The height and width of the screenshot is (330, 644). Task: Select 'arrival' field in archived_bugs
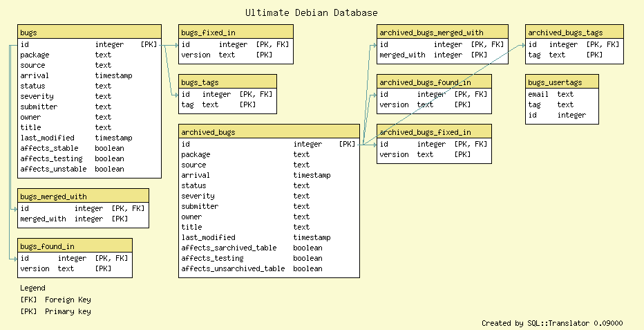[196, 174]
